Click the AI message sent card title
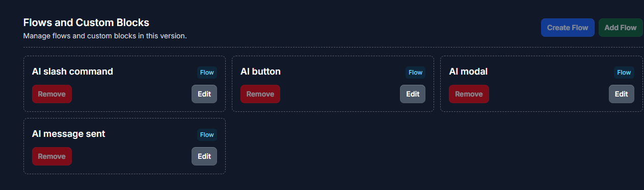 point(68,134)
